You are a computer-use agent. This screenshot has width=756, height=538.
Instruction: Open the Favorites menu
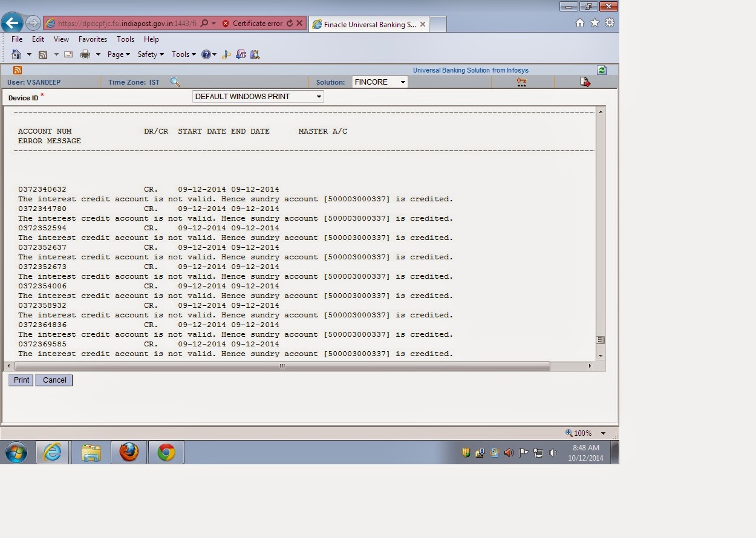pyautogui.click(x=93, y=39)
